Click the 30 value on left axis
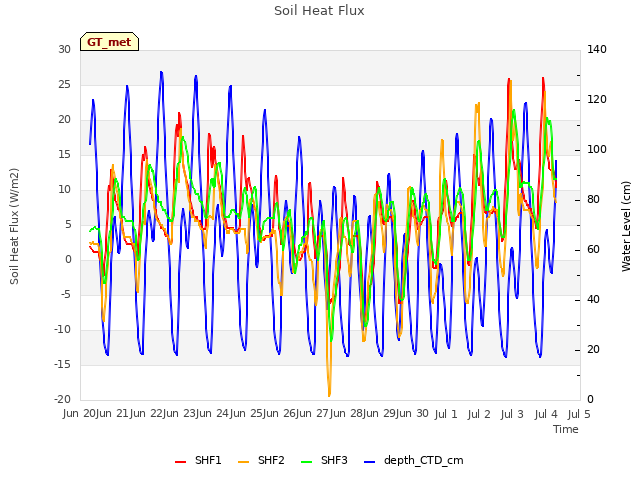Viewport: 640px width, 480px height. [64, 49]
